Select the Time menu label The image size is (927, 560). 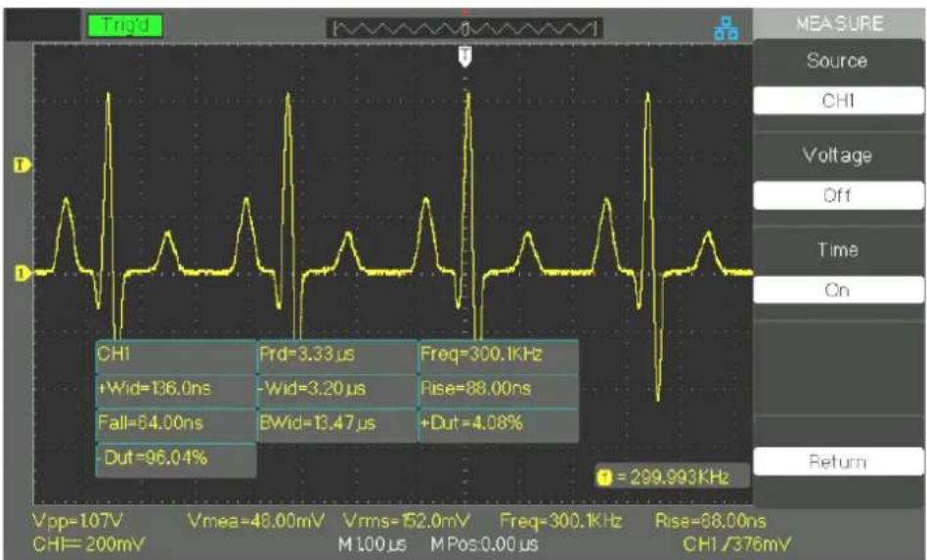[838, 250]
